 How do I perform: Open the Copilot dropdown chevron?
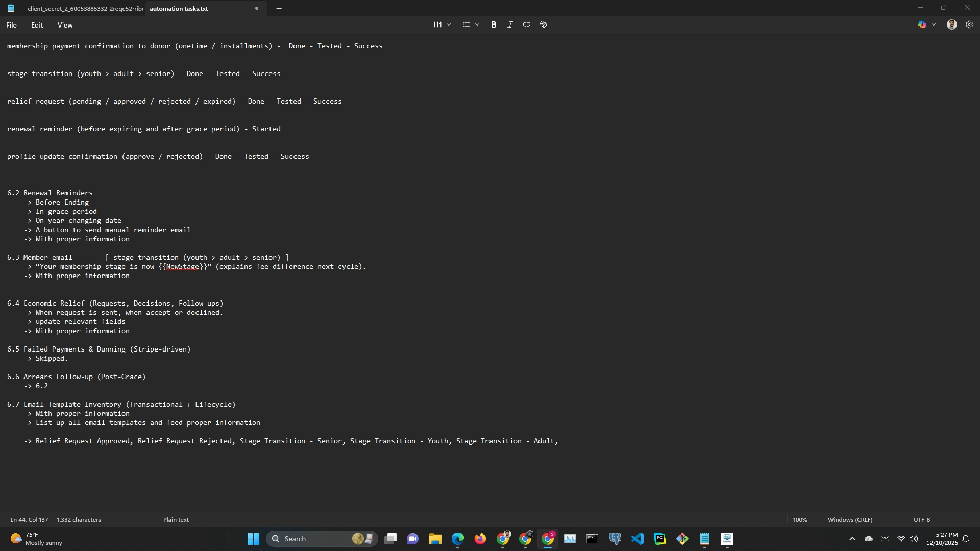coord(934,24)
